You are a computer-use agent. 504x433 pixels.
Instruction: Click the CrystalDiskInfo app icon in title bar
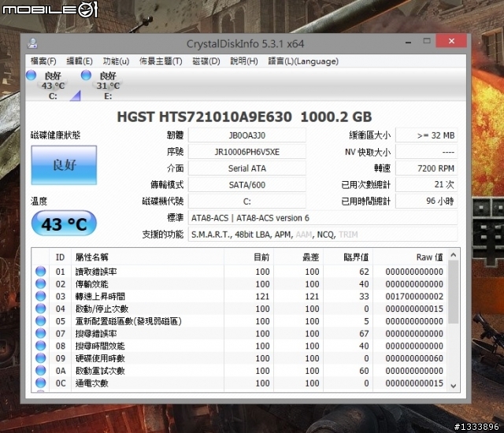point(32,43)
